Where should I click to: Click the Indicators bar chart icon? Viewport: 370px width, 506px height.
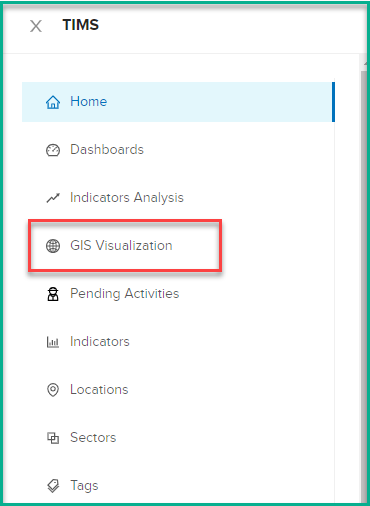click(x=53, y=342)
